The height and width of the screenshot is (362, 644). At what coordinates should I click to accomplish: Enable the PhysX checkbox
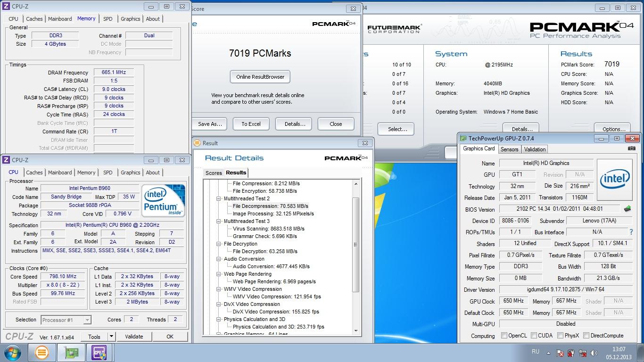pos(560,336)
